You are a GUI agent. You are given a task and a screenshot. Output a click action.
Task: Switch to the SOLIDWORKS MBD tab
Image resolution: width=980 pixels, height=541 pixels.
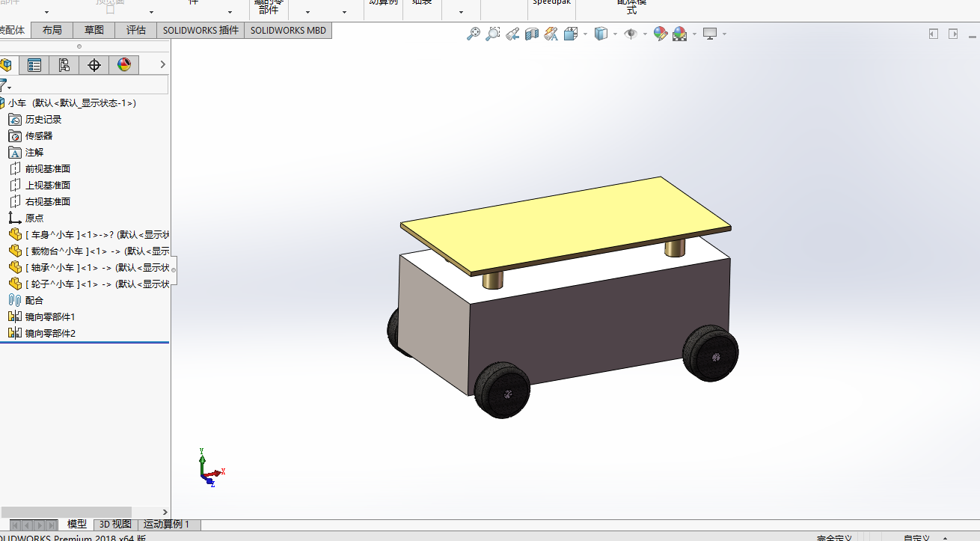point(288,30)
